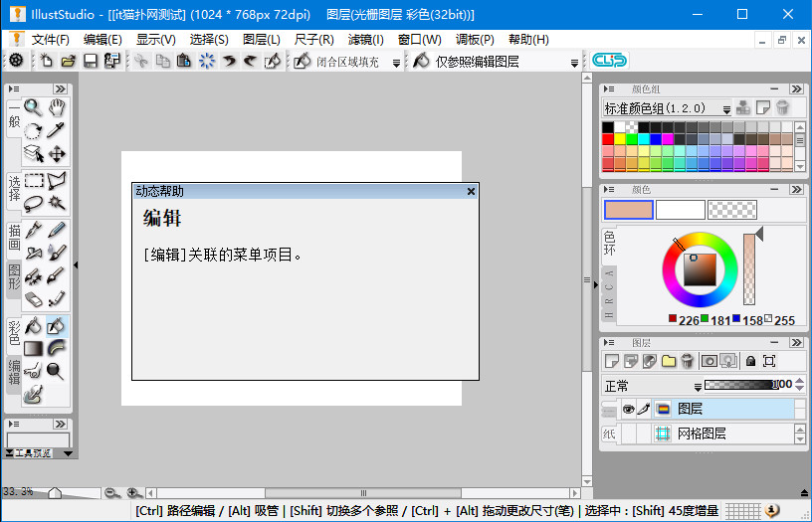Viewport: 812px width, 522px height.
Task: Switch to the 选择 toolbox tab
Action: [14, 189]
